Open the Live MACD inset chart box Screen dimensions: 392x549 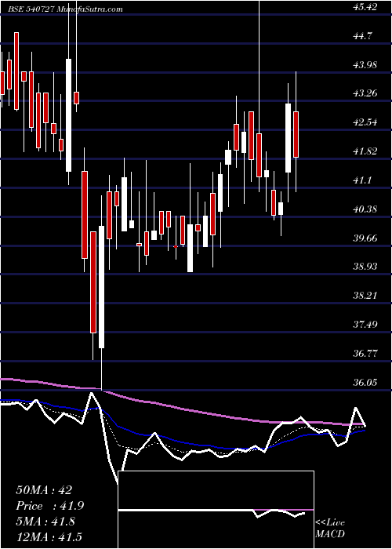tap(216, 510)
